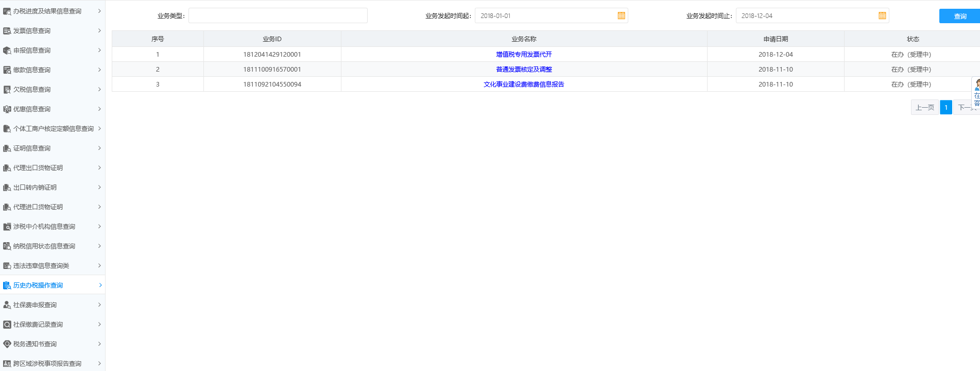Click the 社保费申报查询 sidebar icon
This screenshot has width=980, height=371.
click(x=7, y=305)
